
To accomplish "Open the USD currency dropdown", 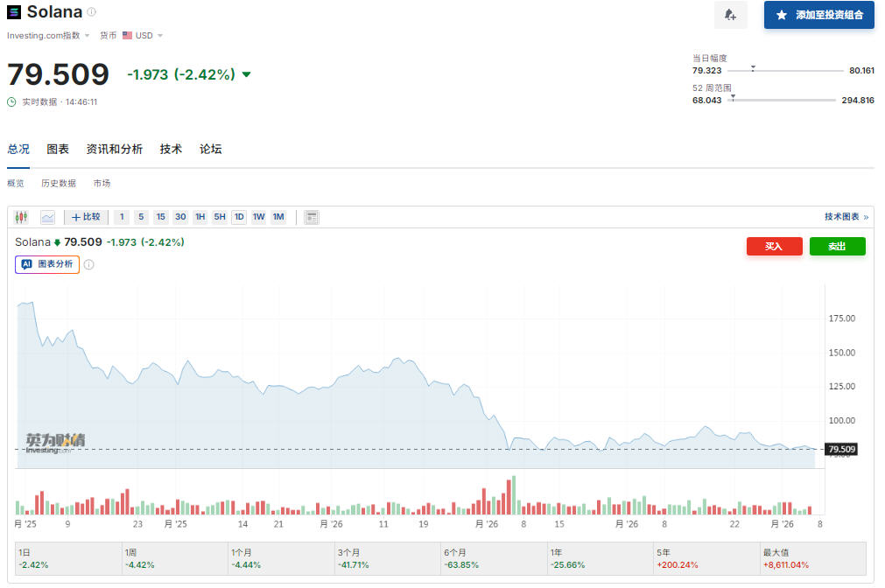I will pos(143,36).
